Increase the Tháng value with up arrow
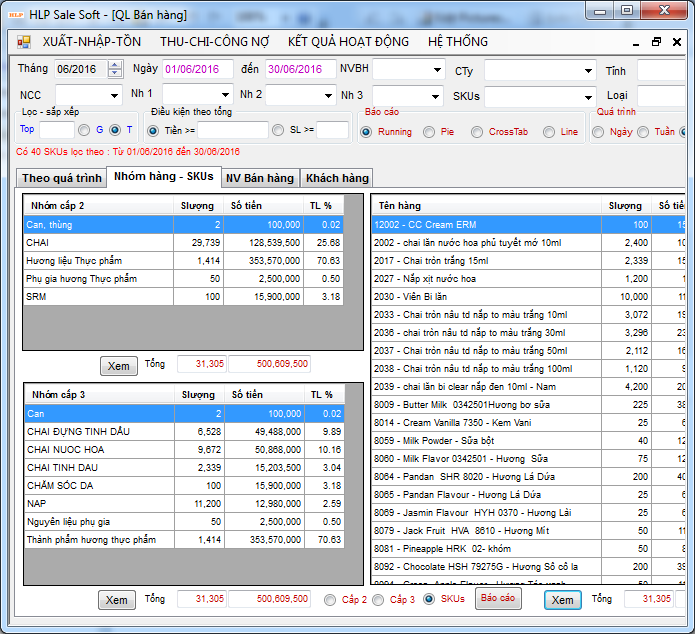The width and height of the screenshot is (695, 634). pyautogui.click(x=115, y=65)
